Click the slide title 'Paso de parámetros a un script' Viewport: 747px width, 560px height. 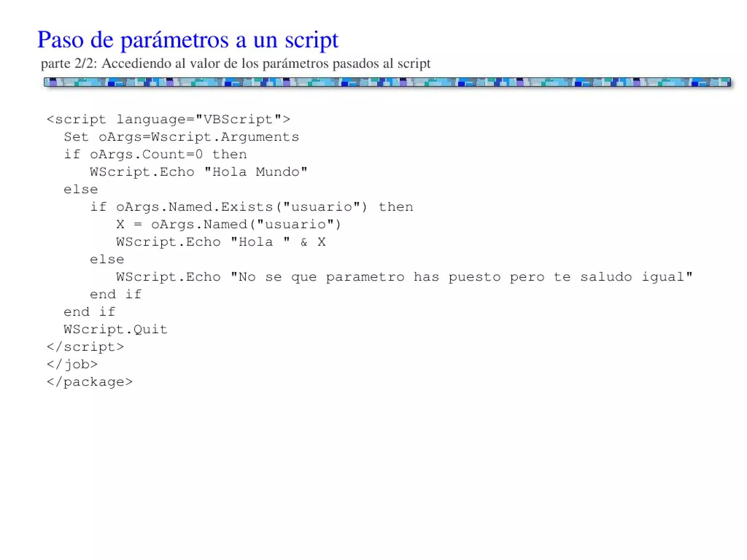point(188,40)
